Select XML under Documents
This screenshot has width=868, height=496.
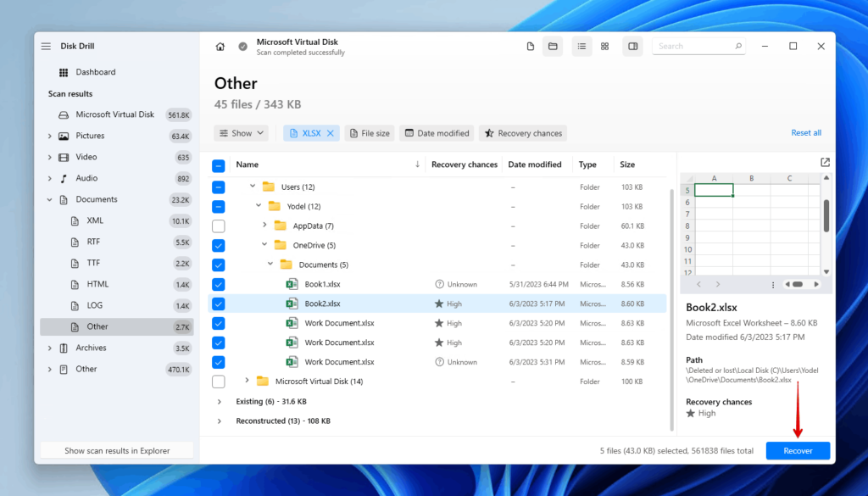(93, 220)
